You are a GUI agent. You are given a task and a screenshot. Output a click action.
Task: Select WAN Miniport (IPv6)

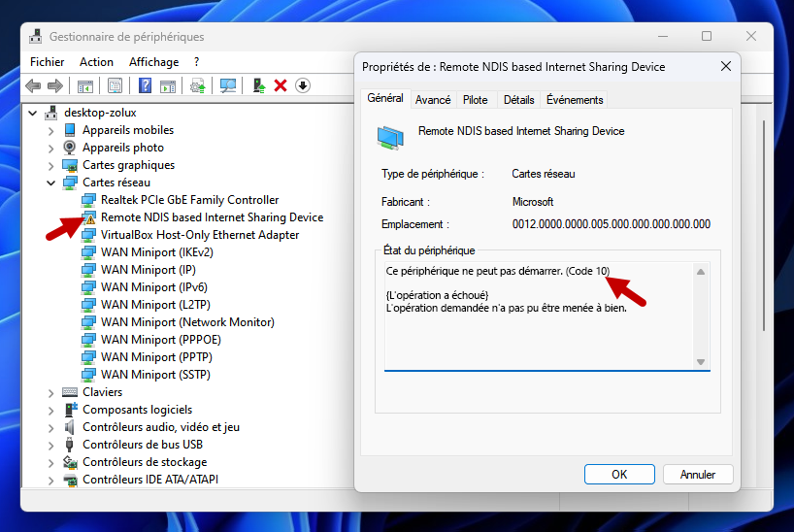tap(154, 287)
